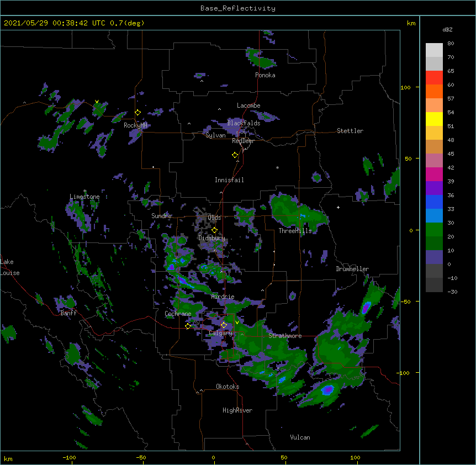476x465 pixels.
Task: Click the Vulcan town label
Action: (x=300, y=437)
